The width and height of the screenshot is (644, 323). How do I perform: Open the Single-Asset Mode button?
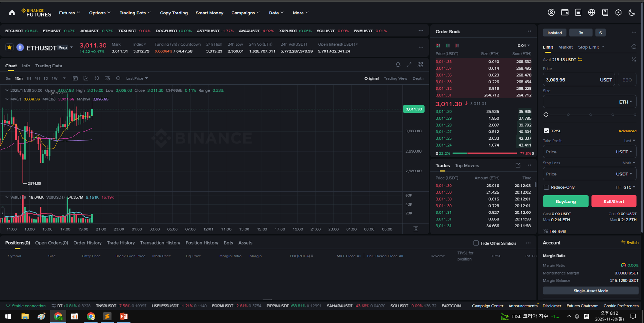pyautogui.click(x=591, y=291)
